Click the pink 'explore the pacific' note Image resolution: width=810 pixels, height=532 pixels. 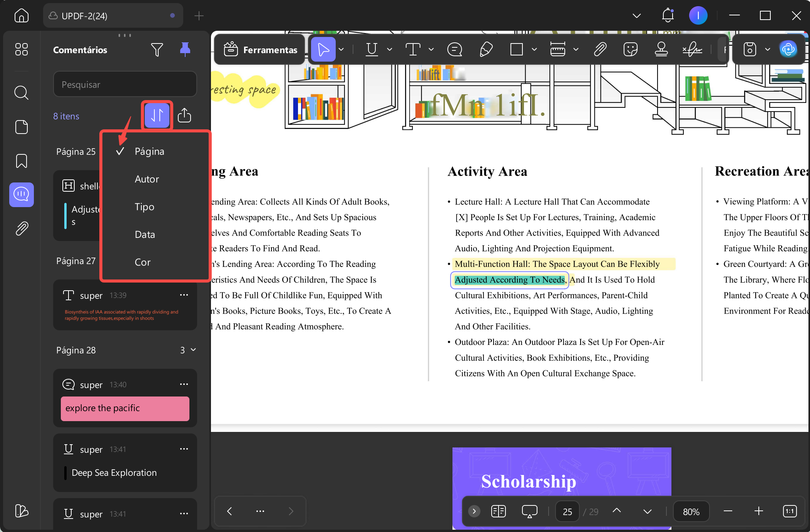coord(125,408)
